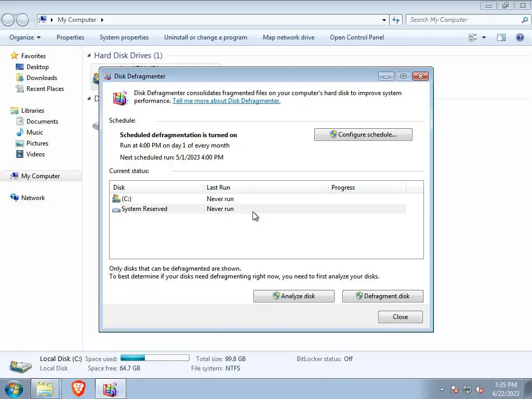
Task: Open Tell me more about Disk Defragmenter link
Action: [x=227, y=101]
